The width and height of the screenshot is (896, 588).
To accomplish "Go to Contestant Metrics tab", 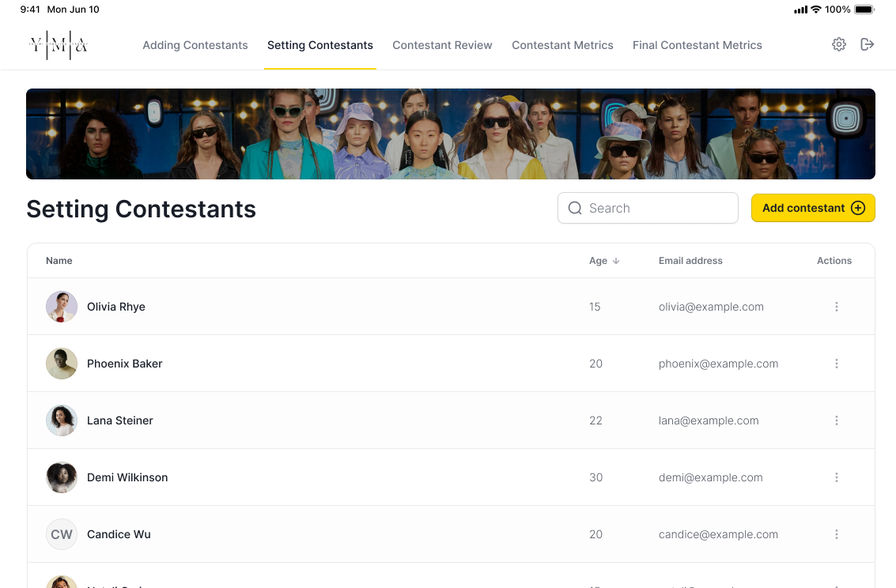I will [562, 45].
